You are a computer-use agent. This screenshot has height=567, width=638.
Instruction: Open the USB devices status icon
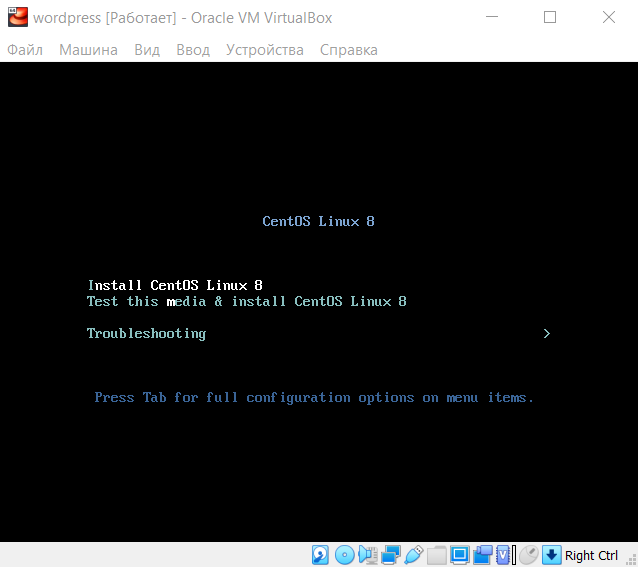click(414, 555)
